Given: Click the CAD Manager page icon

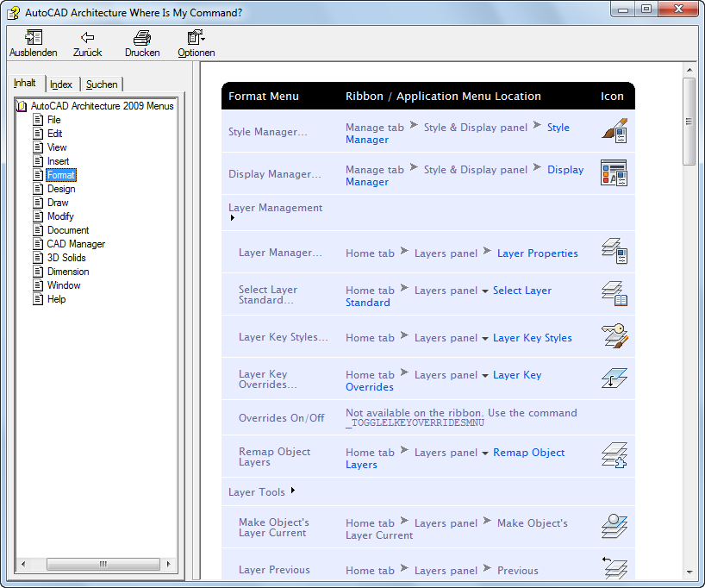Looking at the screenshot, I should [x=38, y=244].
